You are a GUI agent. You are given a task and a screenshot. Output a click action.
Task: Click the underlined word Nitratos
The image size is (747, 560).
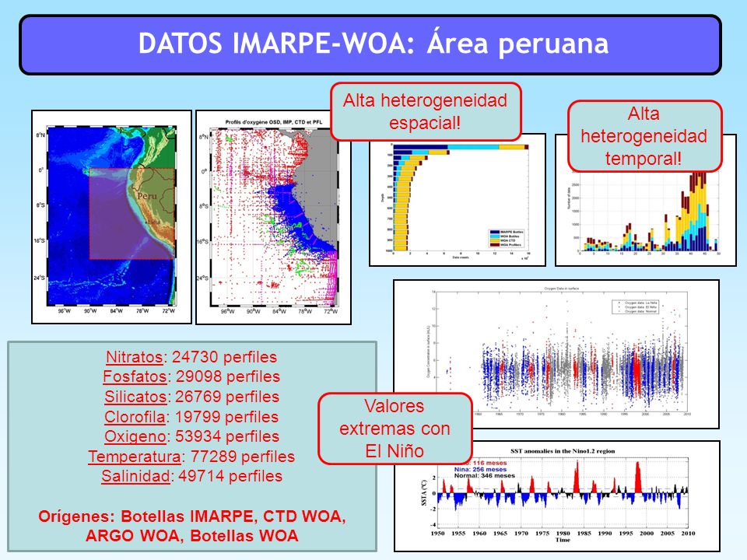click(x=135, y=357)
